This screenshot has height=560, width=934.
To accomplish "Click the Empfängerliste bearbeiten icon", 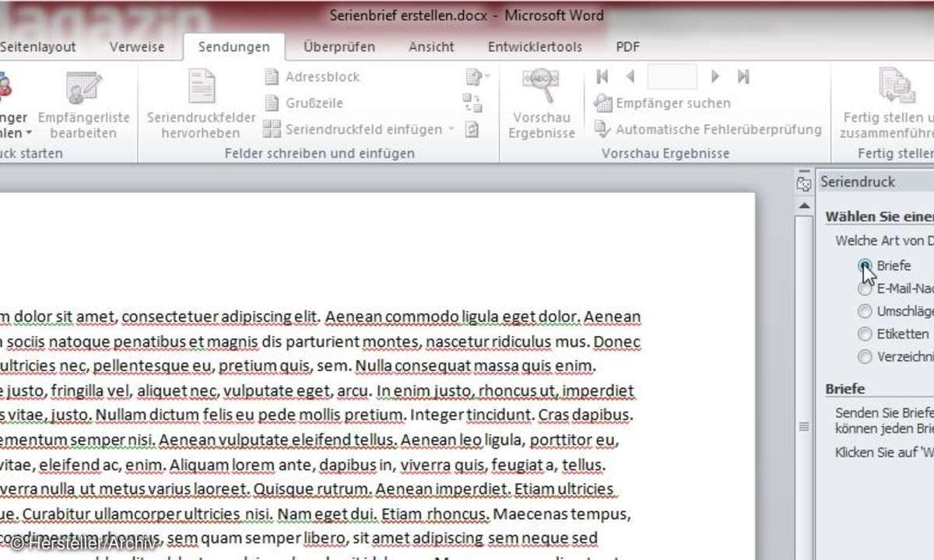I will pos(83,88).
